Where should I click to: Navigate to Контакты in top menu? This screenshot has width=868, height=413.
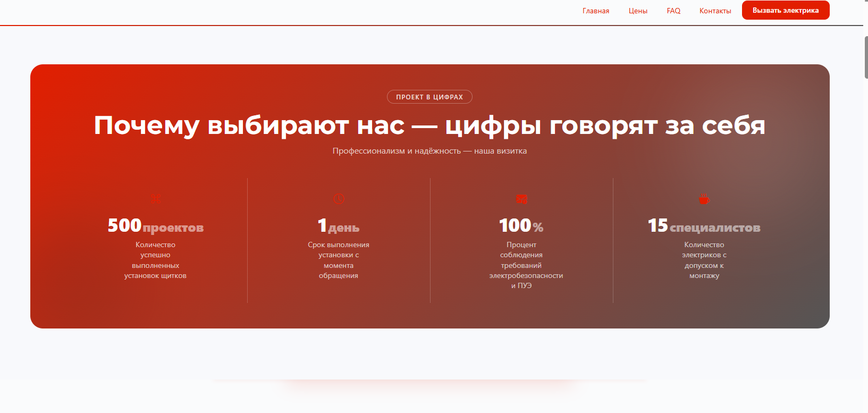point(715,11)
